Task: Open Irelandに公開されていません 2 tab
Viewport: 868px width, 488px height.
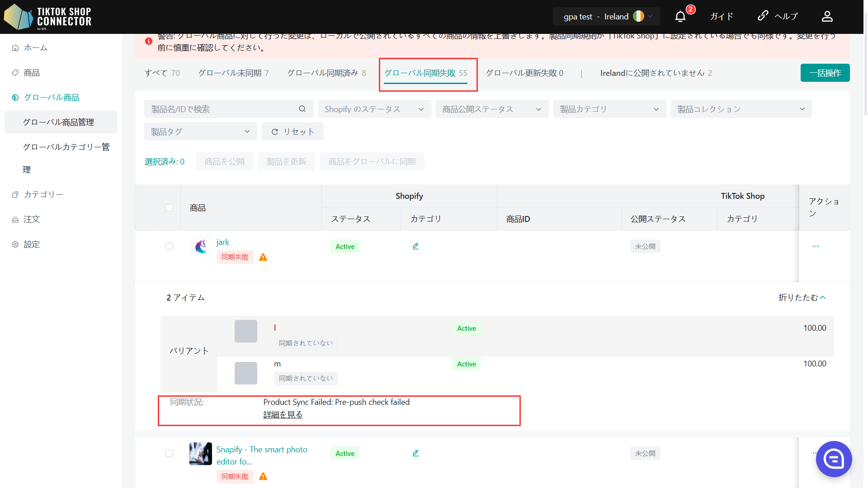Action: (656, 73)
